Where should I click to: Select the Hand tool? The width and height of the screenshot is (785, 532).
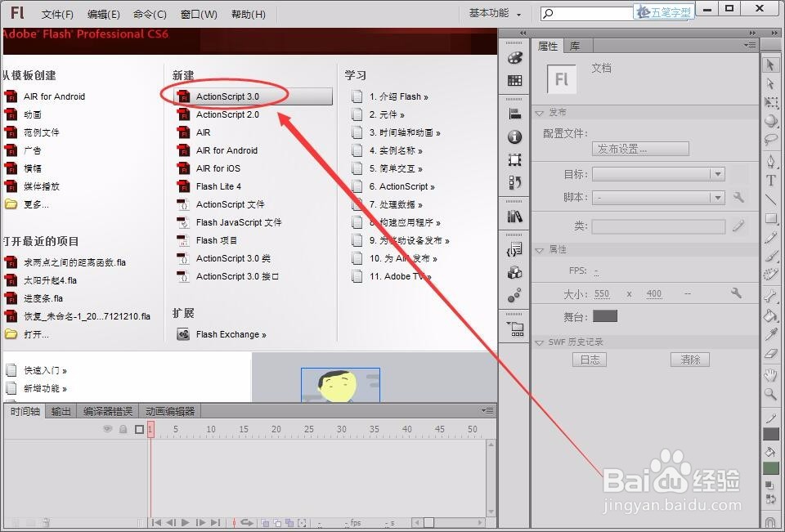click(x=770, y=374)
